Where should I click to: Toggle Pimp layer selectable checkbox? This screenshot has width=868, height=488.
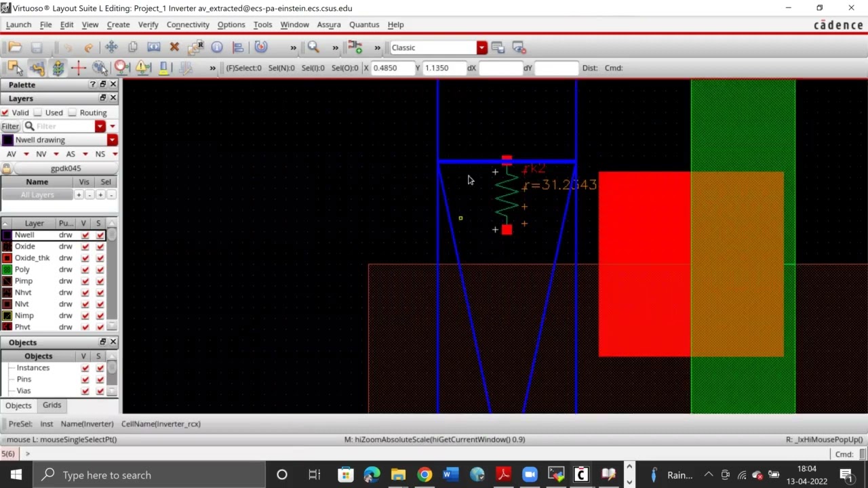click(100, 281)
